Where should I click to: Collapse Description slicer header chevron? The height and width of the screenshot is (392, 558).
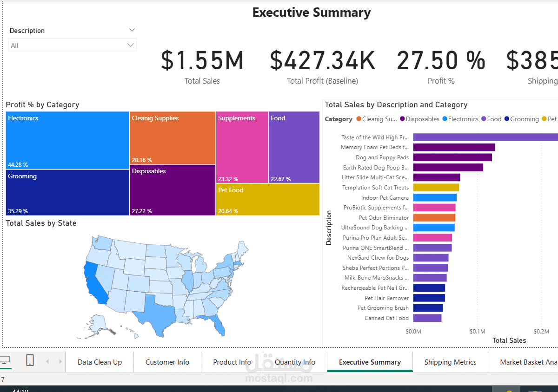coord(132,30)
